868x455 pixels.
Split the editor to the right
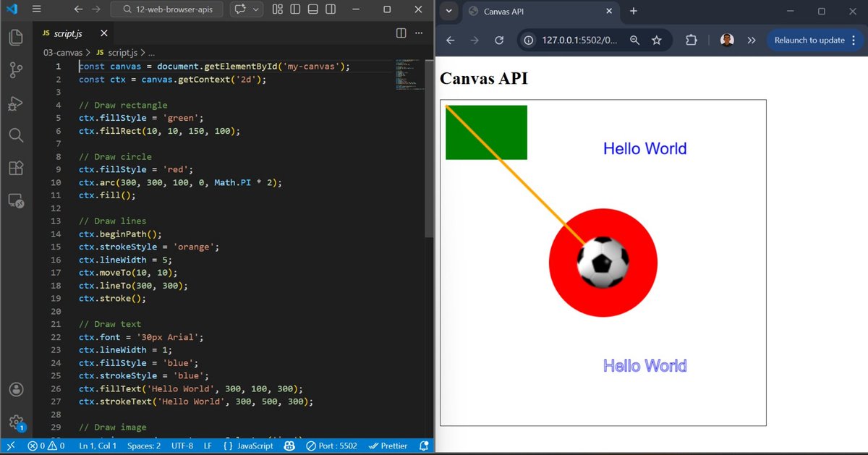tap(401, 33)
